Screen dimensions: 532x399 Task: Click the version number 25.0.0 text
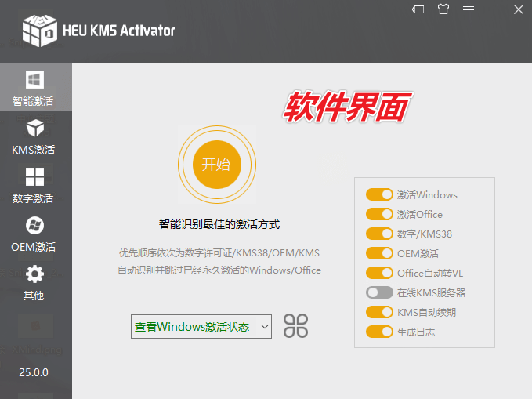click(x=34, y=372)
